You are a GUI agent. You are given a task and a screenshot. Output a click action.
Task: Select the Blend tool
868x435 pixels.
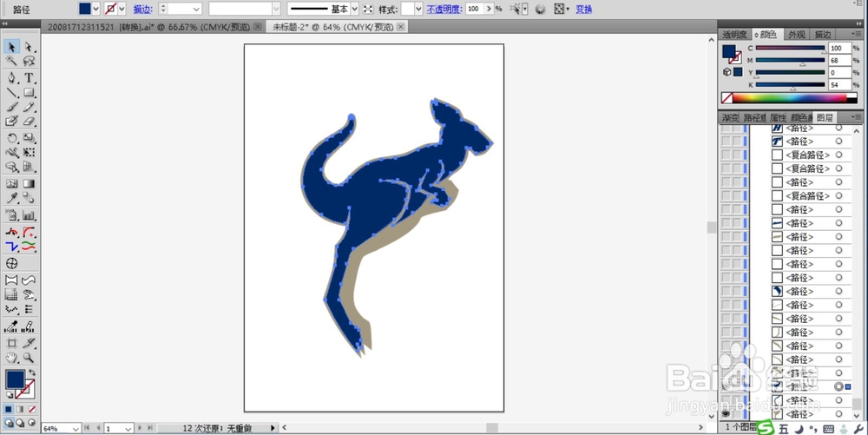click(x=29, y=198)
